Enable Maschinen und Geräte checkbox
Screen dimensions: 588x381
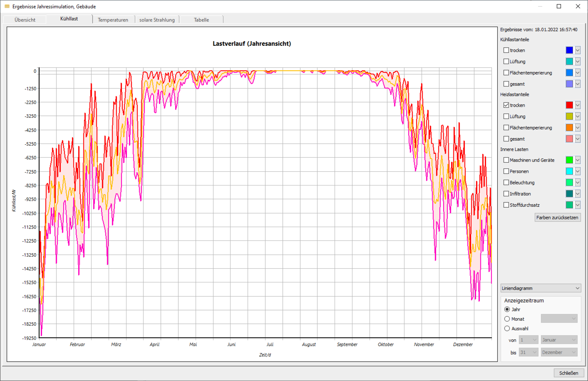point(506,160)
